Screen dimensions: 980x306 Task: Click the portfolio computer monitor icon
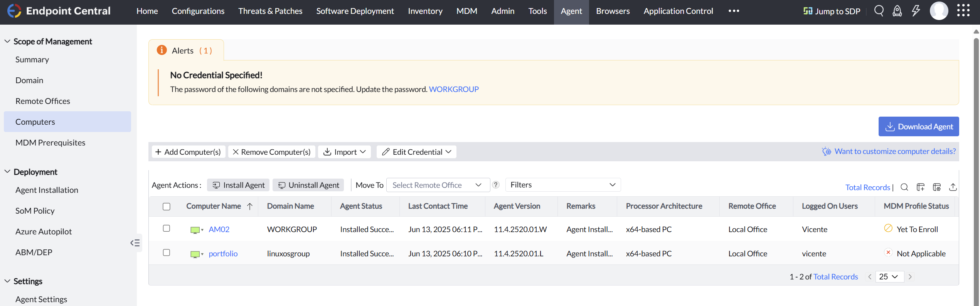tap(195, 254)
